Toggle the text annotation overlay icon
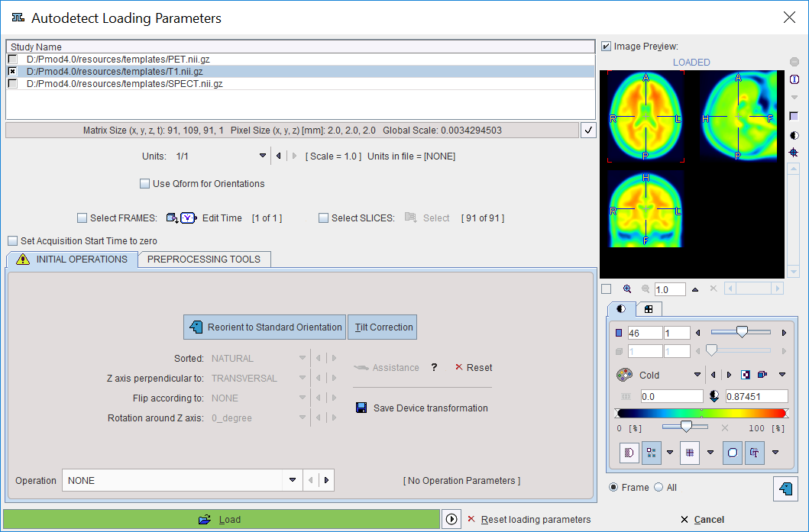 pos(754,453)
